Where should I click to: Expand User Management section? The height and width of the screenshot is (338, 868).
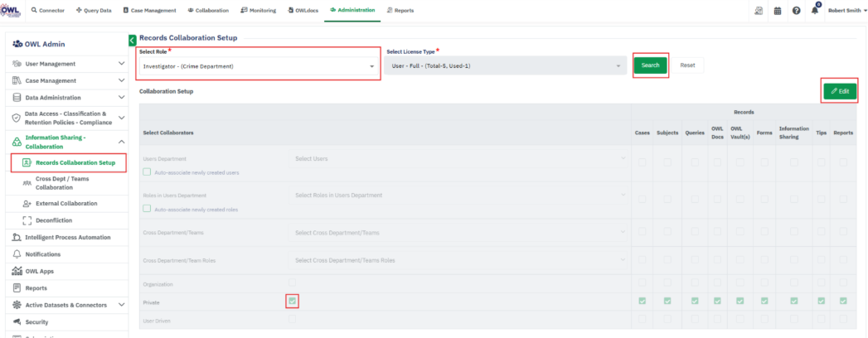click(121, 64)
